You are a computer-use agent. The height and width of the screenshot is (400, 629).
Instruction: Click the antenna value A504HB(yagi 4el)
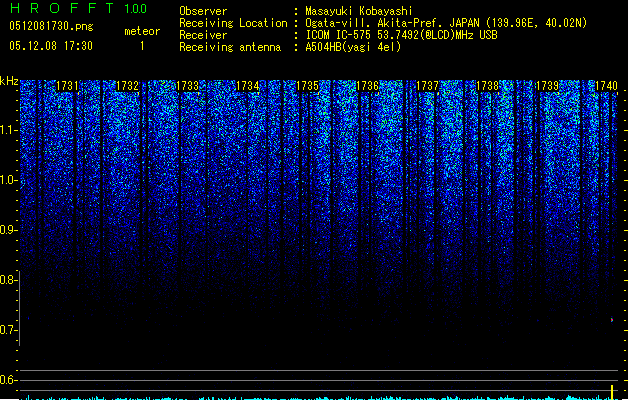coord(353,47)
